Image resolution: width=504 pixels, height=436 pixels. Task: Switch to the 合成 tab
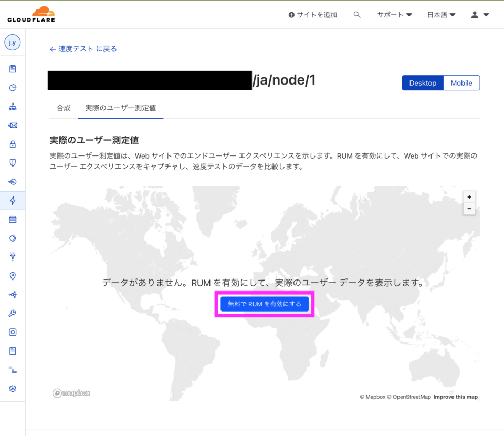[x=63, y=108]
